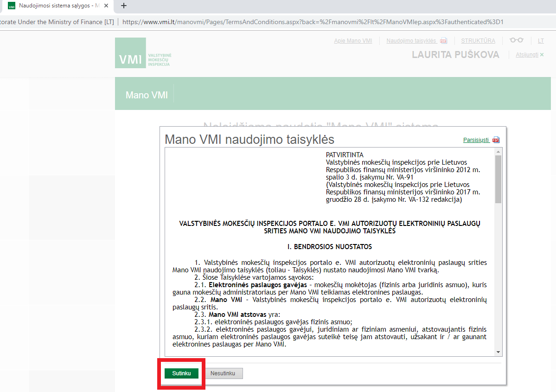Click the scroll-up arrow of the rules text
Screen dimensions: 556x392
[498, 152]
